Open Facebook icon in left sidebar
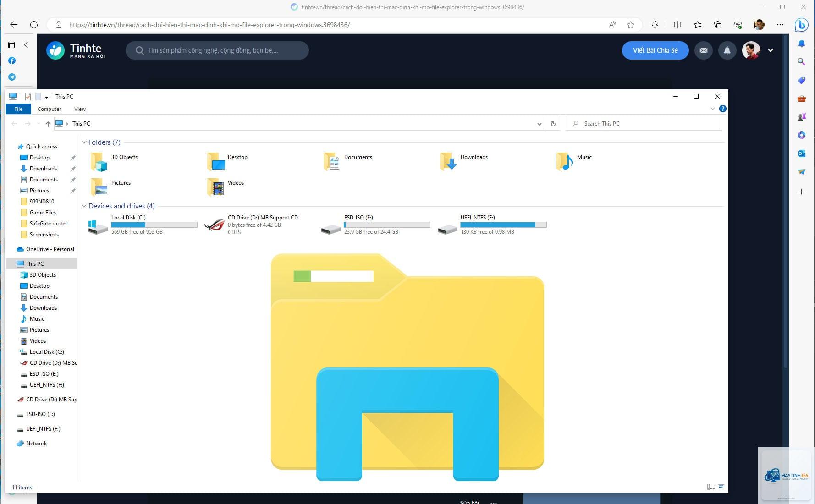815x504 pixels. (12, 60)
